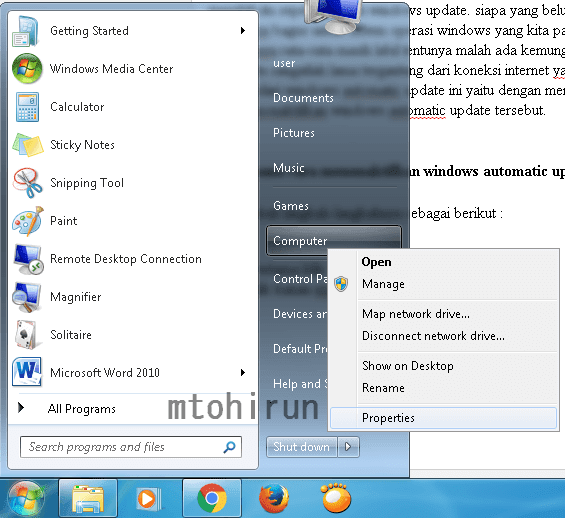This screenshot has height=518, width=565.
Task: Open Firefox from the taskbar
Action: (x=274, y=499)
